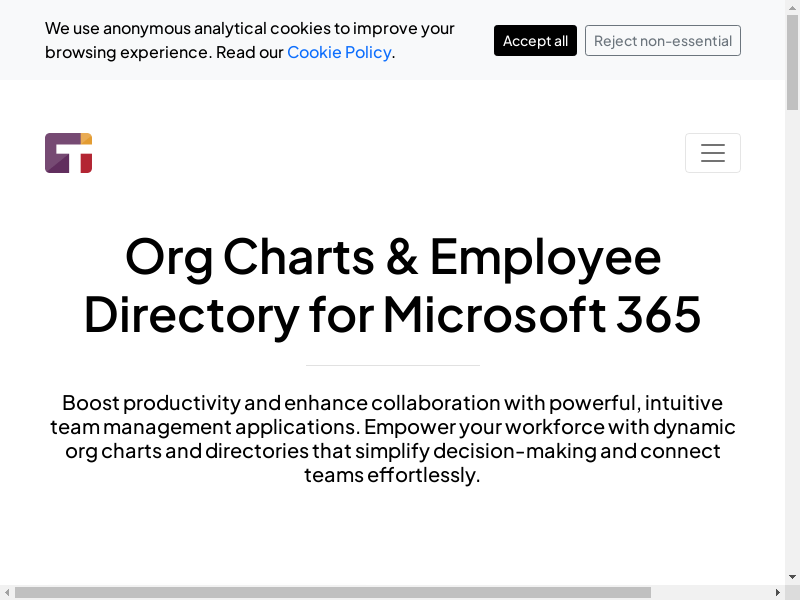Click the vertical scrollbar thumb
Image resolution: width=800 pixels, height=600 pixels.
click(792, 60)
